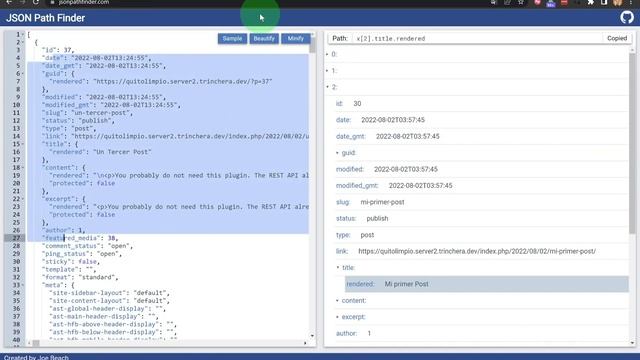The image size is (640, 360).
Task: Reload the page in the browser bar
Action: [x=36, y=2]
